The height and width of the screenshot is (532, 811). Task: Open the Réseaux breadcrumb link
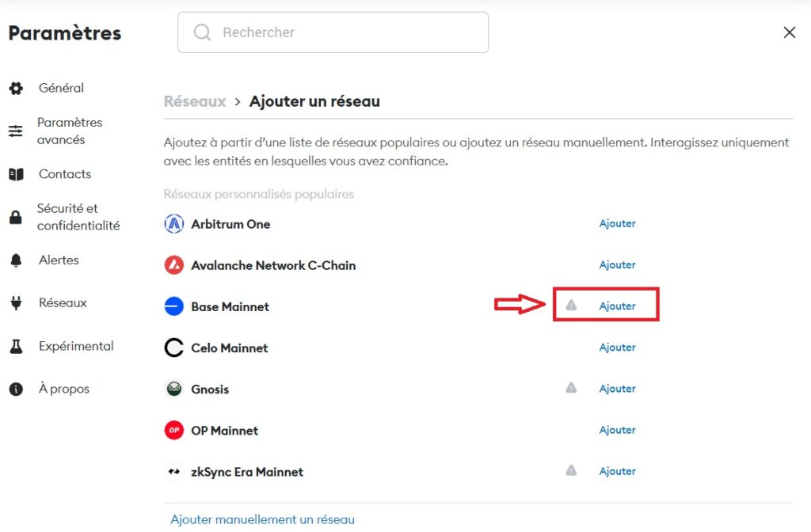(x=195, y=101)
